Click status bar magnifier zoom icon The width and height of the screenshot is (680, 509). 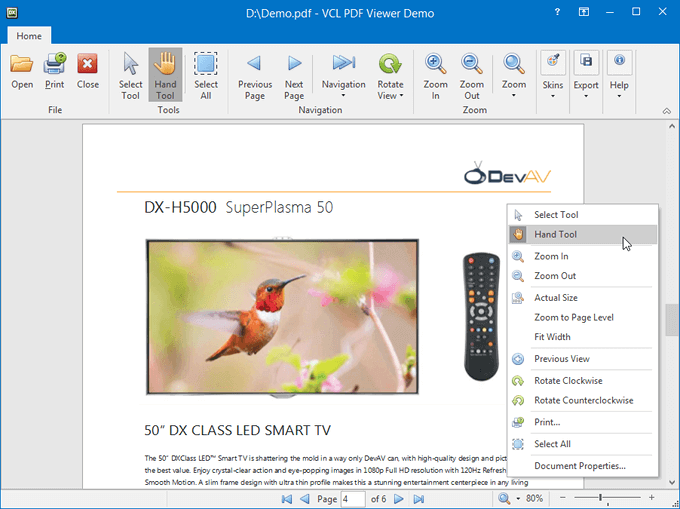coord(504,499)
